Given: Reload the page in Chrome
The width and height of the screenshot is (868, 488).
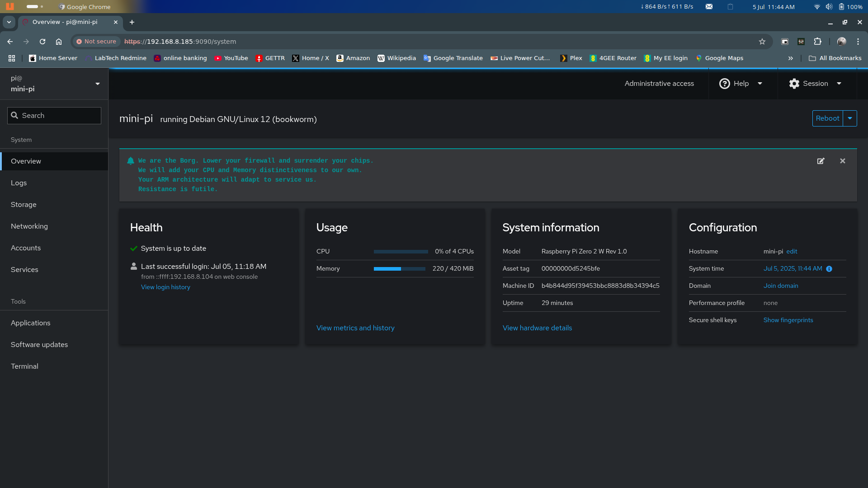Looking at the screenshot, I should click(42, 42).
